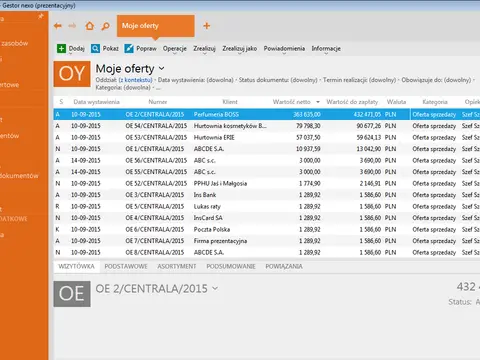480x360 pixels.
Task: Click the 59 624,13 amount cell
Action: 369,137
